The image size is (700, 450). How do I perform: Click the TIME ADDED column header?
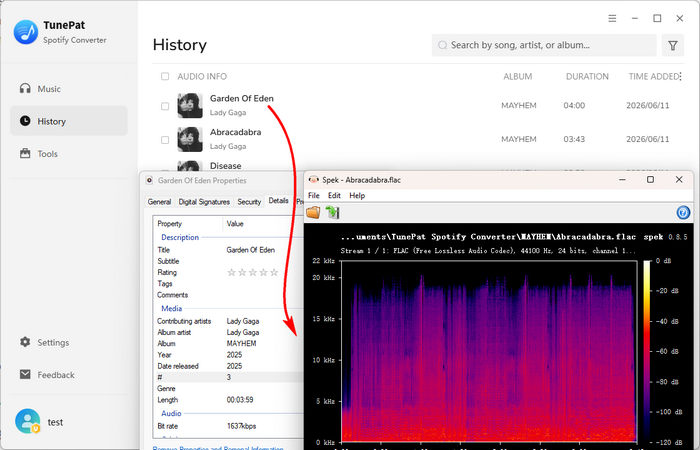pos(654,76)
